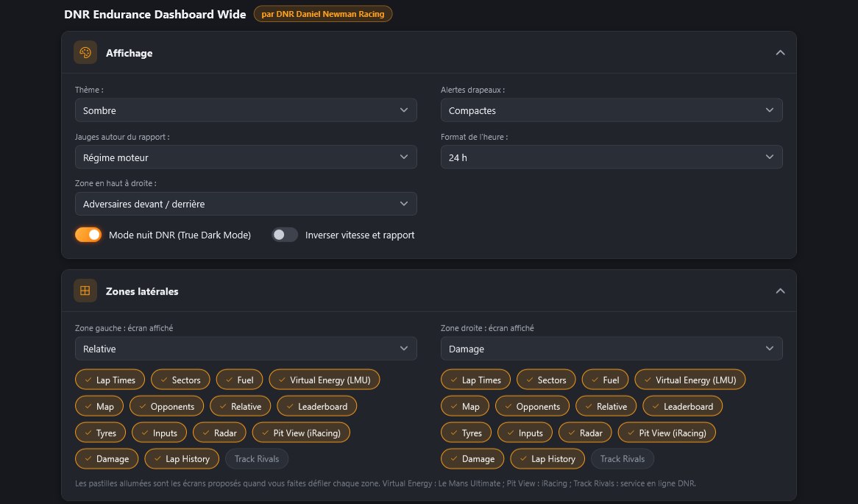The height and width of the screenshot is (504, 858).
Task: Toggle Tyres chip in right zone
Action: pos(466,433)
